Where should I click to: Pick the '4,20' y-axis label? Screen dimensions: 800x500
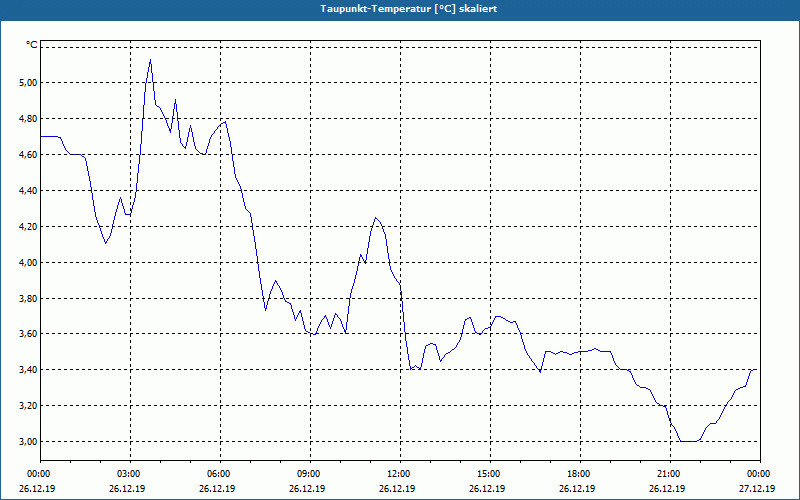point(29,227)
